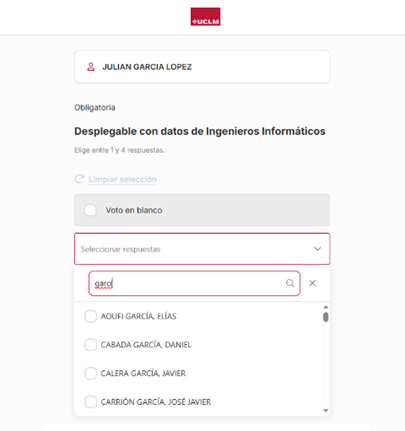This screenshot has width=405, height=431.
Task: Click the scrollbar up arrow
Action: [326, 307]
